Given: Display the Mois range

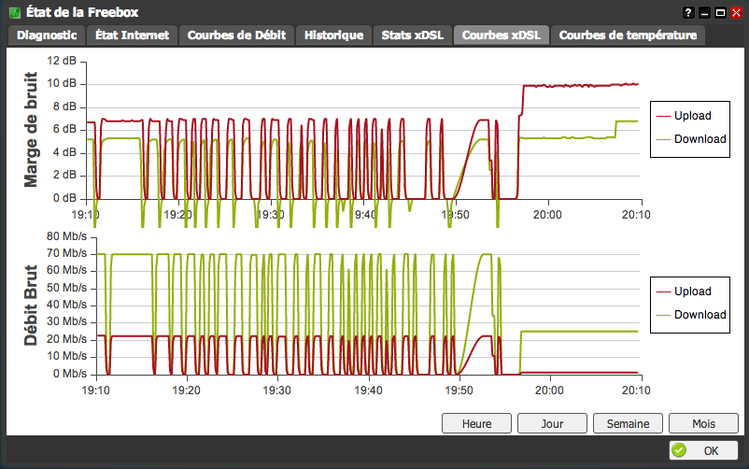Looking at the screenshot, I should coord(704,424).
